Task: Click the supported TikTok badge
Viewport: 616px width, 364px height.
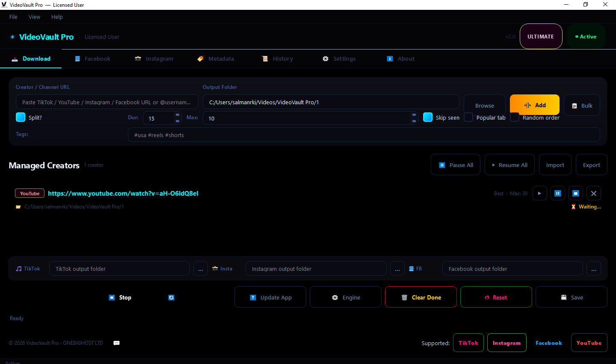Action: click(x=468, y=343)
